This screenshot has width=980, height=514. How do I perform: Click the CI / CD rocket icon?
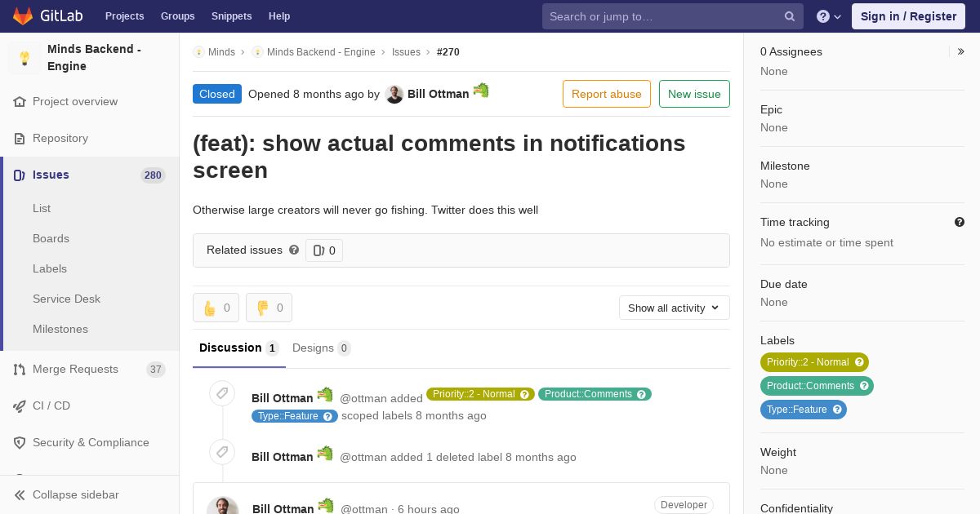point(20,406)
